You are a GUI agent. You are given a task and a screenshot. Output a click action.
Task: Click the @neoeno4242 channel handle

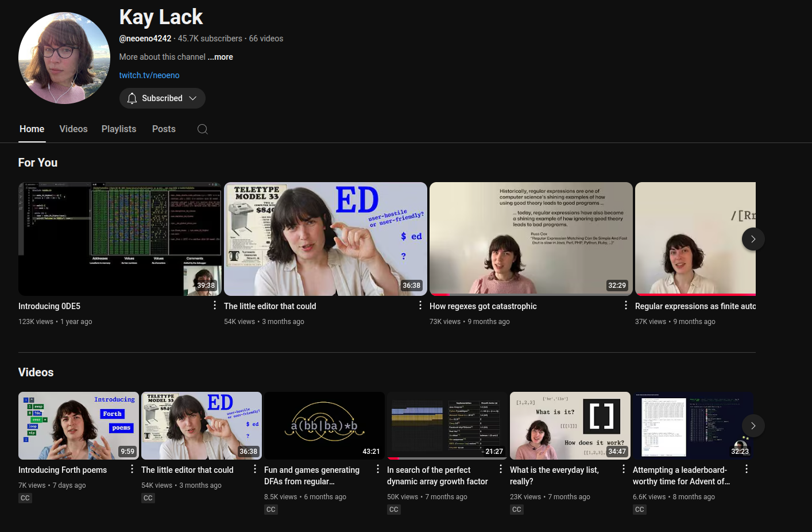[145, 38]
